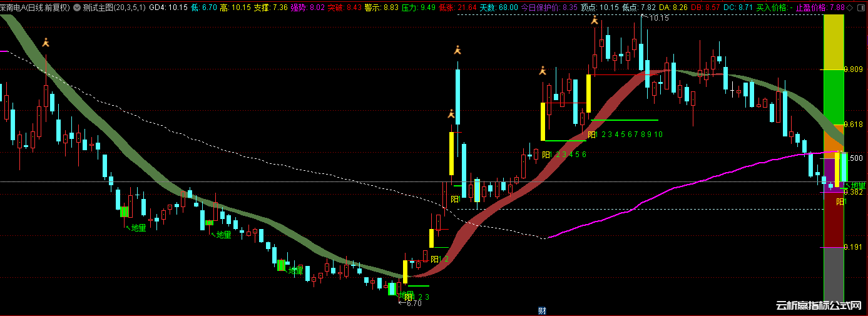
Task: Open the 云析赢指标公式网 watermark link
Action: 819,306
